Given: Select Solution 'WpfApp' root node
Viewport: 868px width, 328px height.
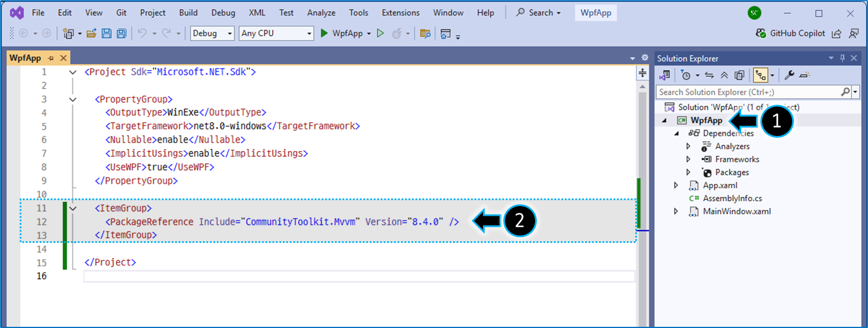Looking at the screenshot, I should [x=738, y=107].
